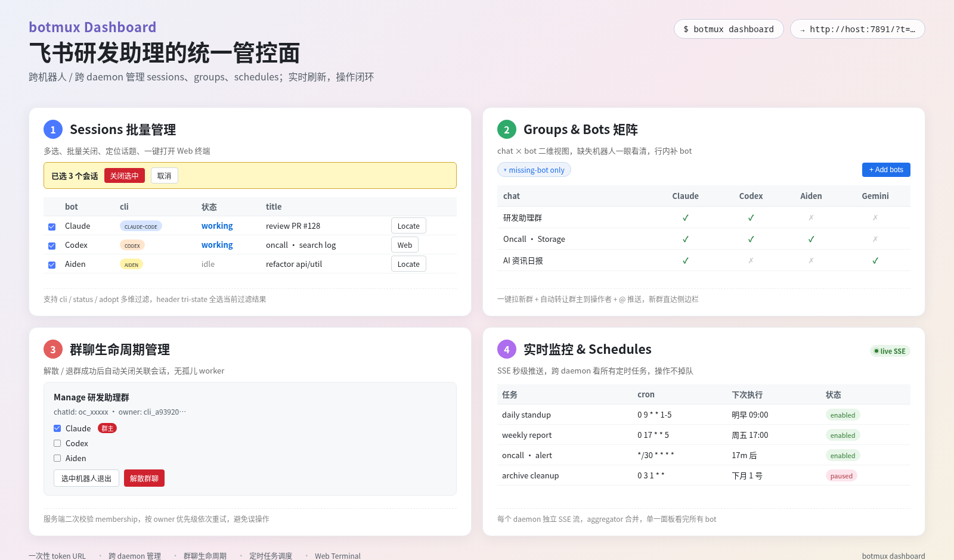Click the step 1 circle badge
This screenshot has height=560, width=954.
[x=53, y=129]
